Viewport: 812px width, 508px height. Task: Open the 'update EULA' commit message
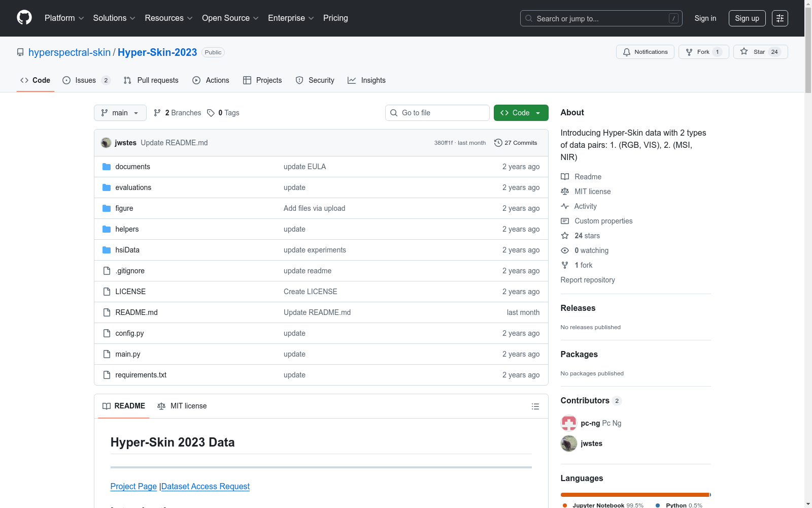(304, 167)
